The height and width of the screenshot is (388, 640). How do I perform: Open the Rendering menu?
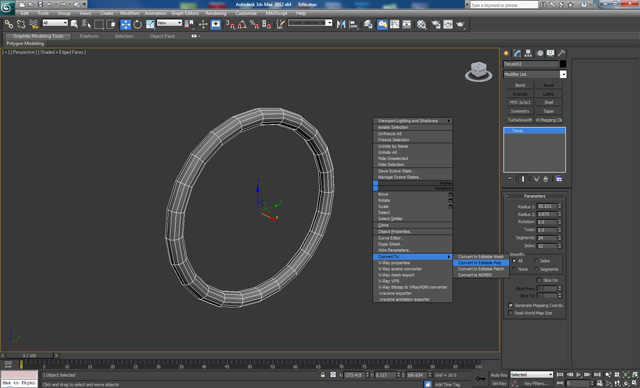pyautogui.click(x=216, y=13)
